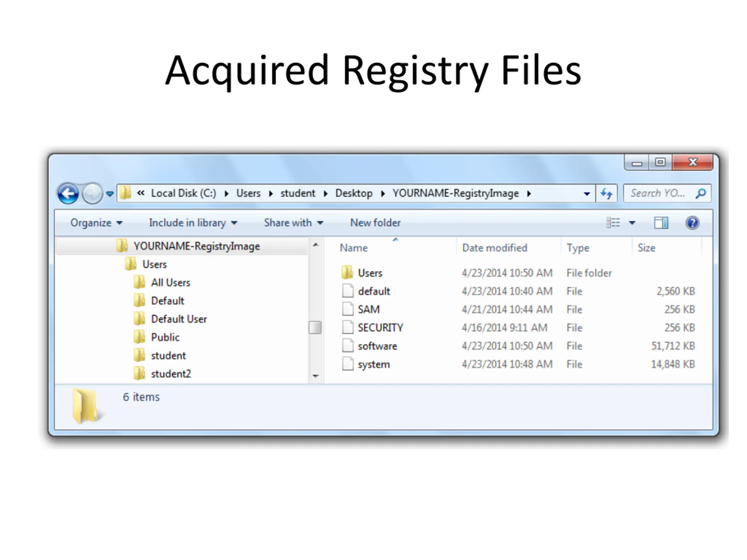747x560 pixels.
Task: Open the view options dropdown arrow
Action: click(632, 223)
